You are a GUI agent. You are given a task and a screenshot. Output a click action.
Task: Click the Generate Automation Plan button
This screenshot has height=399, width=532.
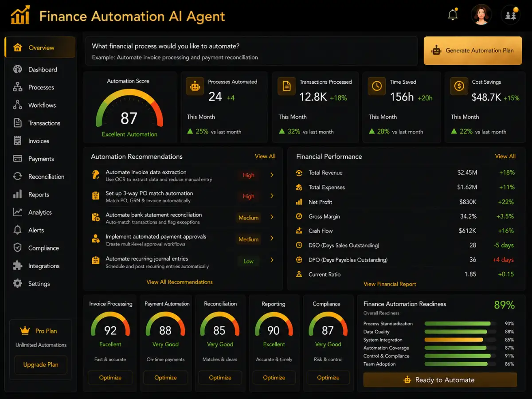tap(473, 51)
